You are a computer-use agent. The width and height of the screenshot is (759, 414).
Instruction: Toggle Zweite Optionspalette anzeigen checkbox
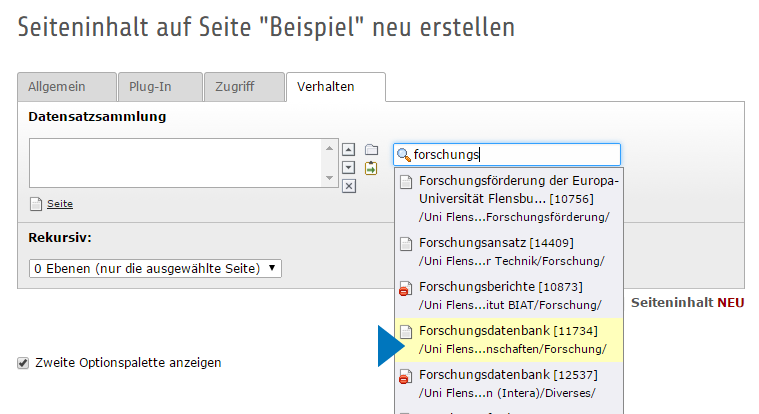click(23, 362)
